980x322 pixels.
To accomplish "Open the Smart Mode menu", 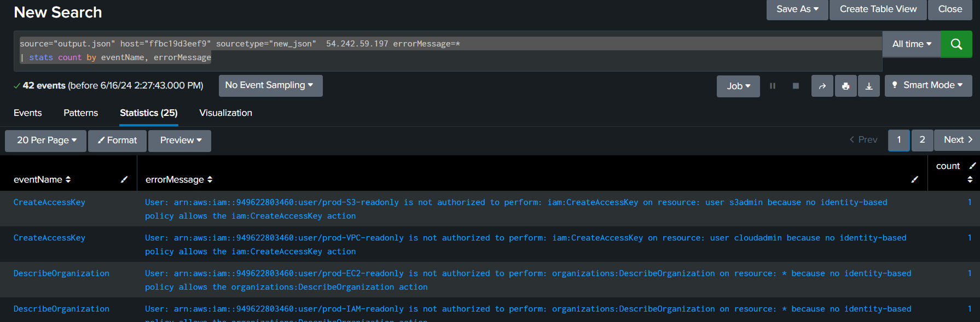I will (928, 85).
